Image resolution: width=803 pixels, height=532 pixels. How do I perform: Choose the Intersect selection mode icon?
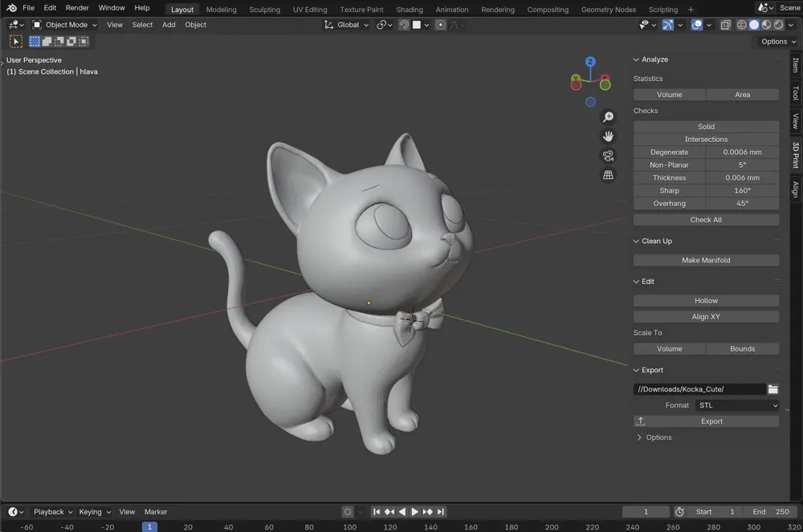pyautogui.click(x=84, y=42)
